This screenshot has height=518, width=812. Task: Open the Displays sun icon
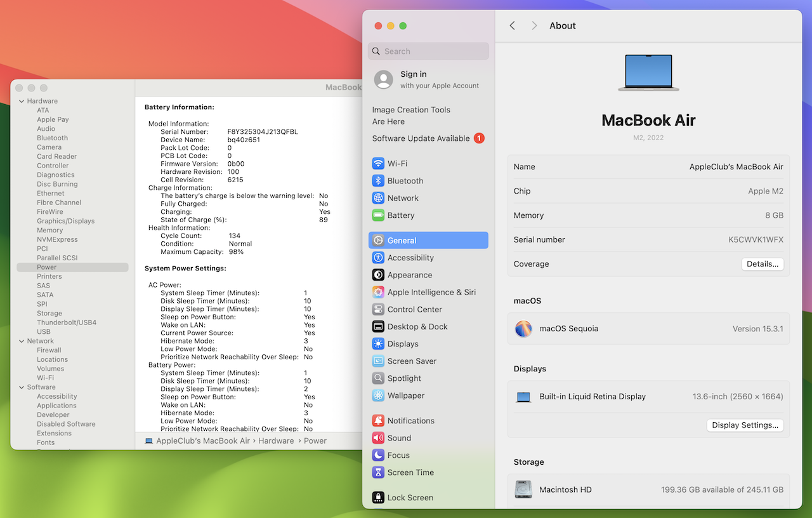click(378, 344)
